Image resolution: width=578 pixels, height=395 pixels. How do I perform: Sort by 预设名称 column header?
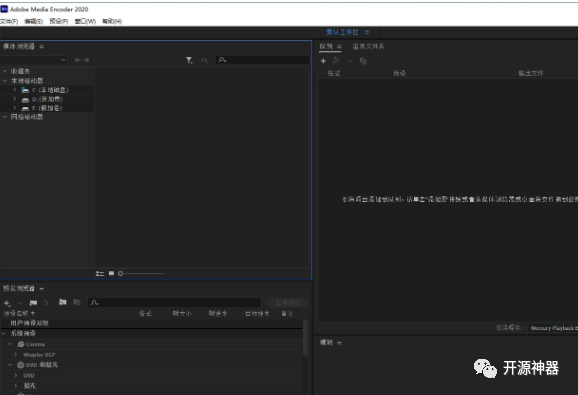(x=19, y=313)
